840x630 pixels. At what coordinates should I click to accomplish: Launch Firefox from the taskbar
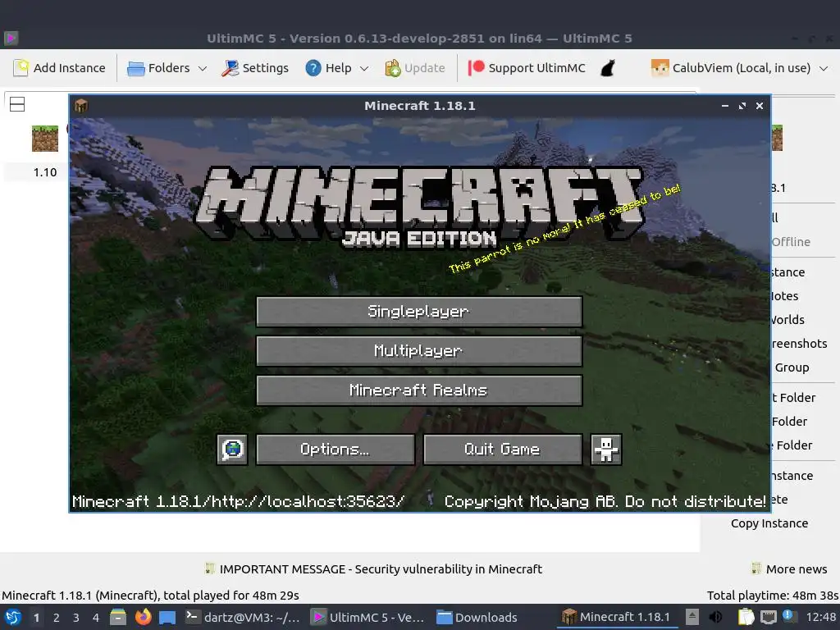(x=143, y=617)
